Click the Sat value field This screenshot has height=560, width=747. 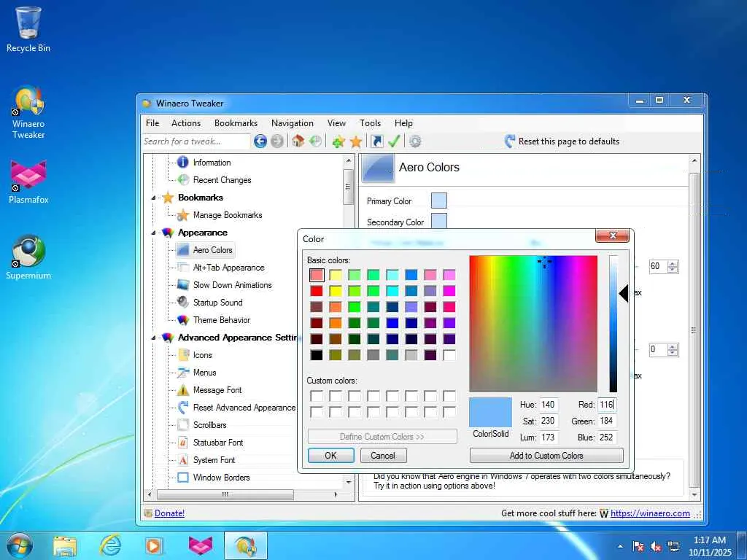549,421
